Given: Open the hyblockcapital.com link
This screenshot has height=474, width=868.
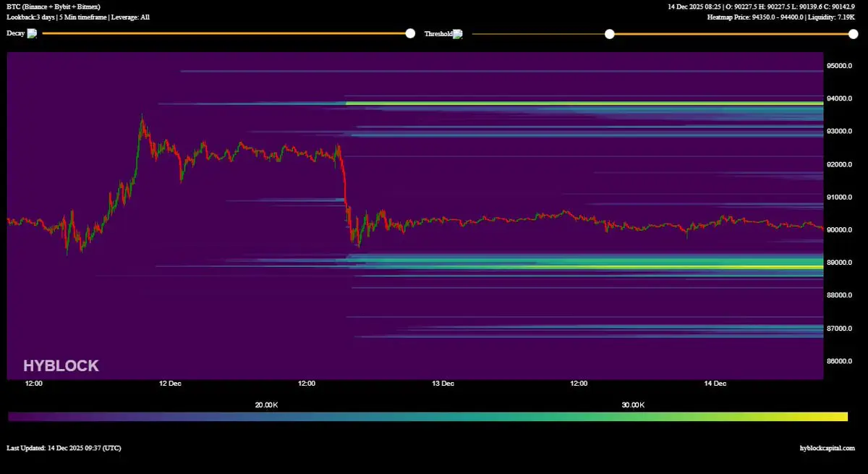Looking at the screenshot, I should [827, 448].
